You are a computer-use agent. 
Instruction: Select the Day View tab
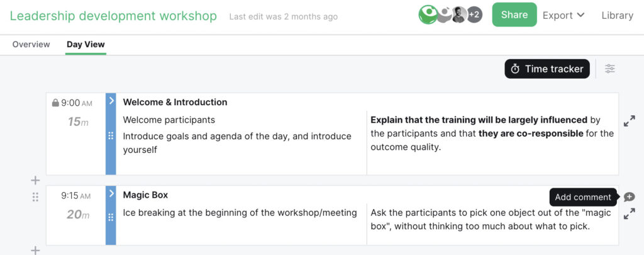coord(86,45)
